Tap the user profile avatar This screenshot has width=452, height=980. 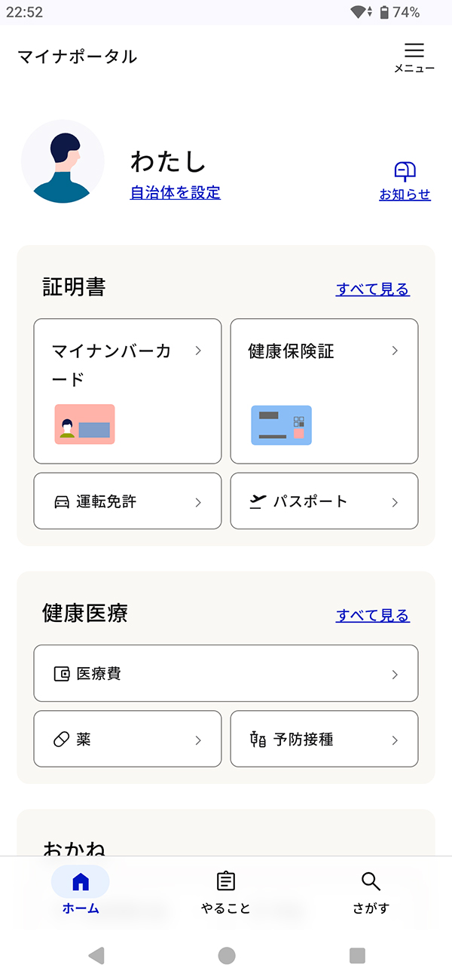tap(63, 162)
